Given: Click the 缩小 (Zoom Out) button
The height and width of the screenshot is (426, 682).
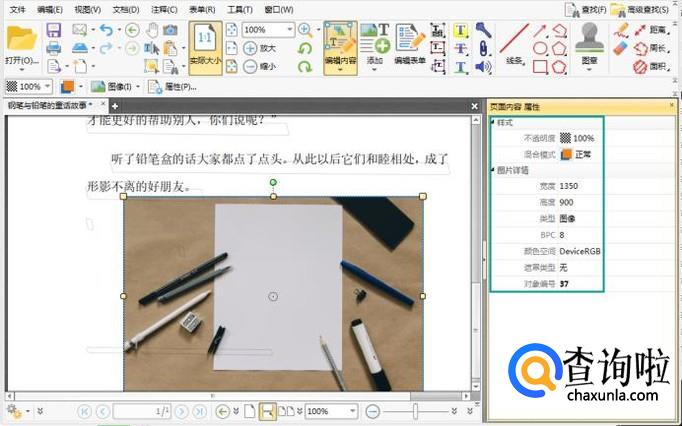Looking at the screenshot, I should (260, 67).
